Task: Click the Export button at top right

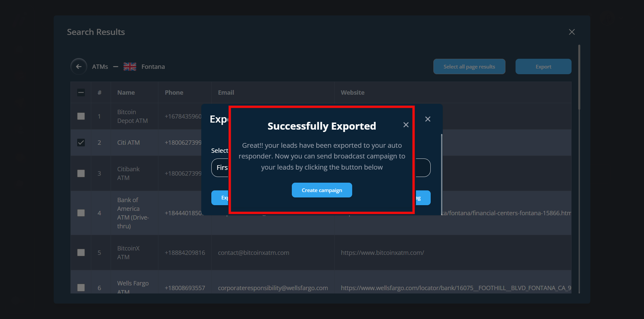Action: pyautogui.click(x=543, y=66)
